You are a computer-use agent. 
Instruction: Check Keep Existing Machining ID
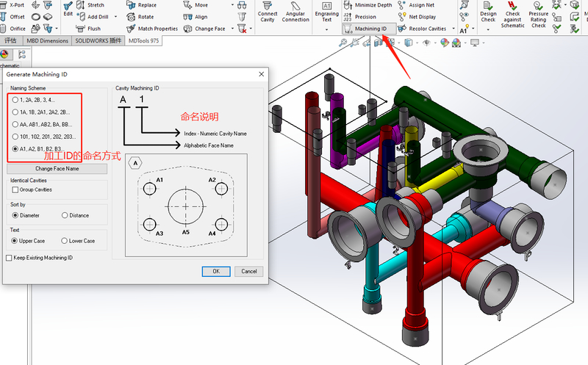(x=9, y=258)
